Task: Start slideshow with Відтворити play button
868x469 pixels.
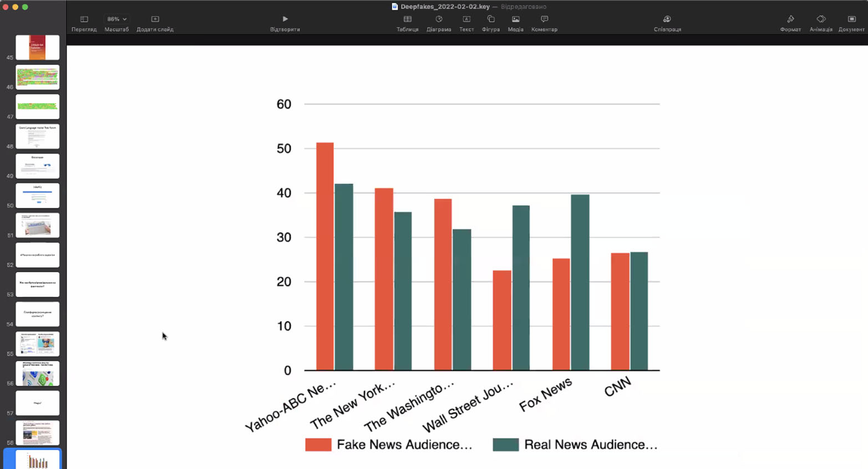Action: click(x=285, y=23)
